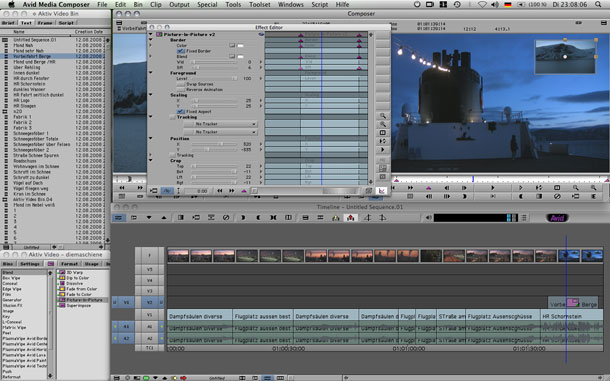Image resolution: width=610 pixels, height=381 pixels.
Task: Click Color eyedropper picker in Border section
Action: point(232,46)
